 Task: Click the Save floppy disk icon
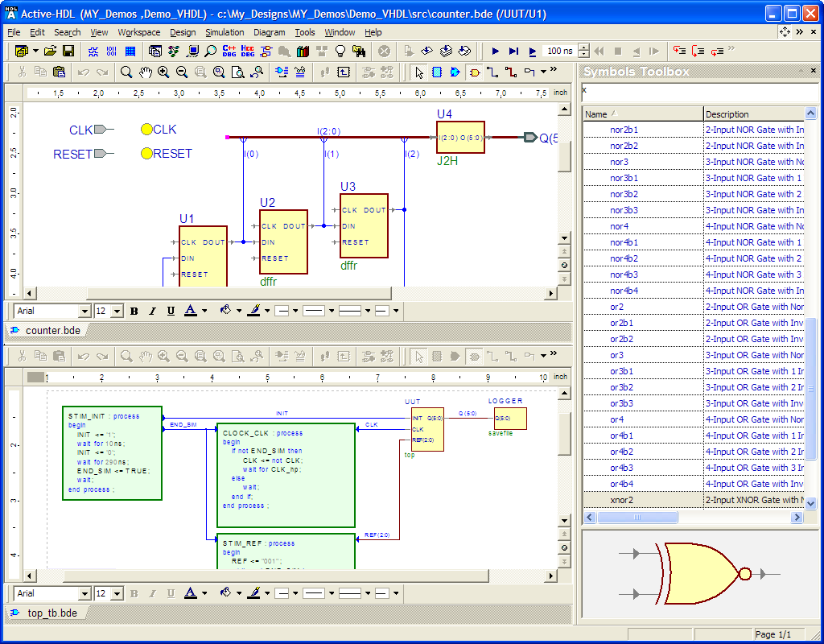(68, 51)
